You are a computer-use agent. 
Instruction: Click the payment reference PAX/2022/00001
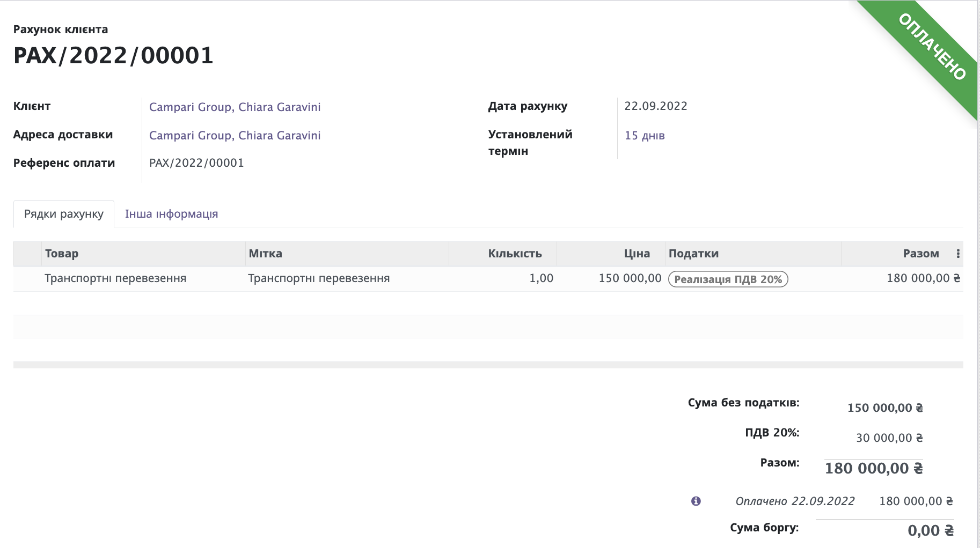pos(196,162)
